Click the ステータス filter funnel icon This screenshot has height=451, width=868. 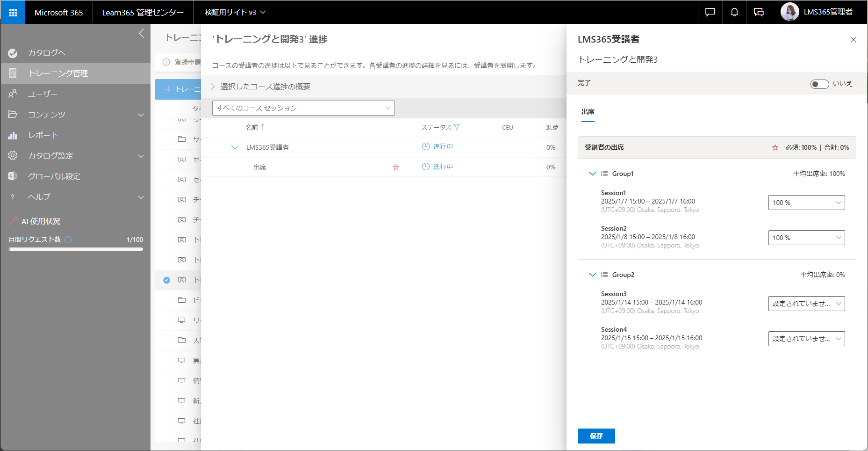pos(457,127)
